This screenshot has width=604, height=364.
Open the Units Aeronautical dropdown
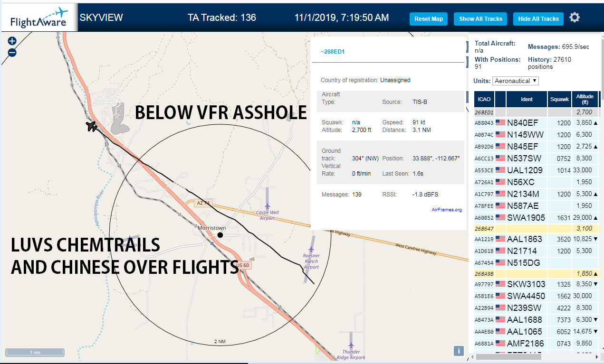(x=516, y=81)
